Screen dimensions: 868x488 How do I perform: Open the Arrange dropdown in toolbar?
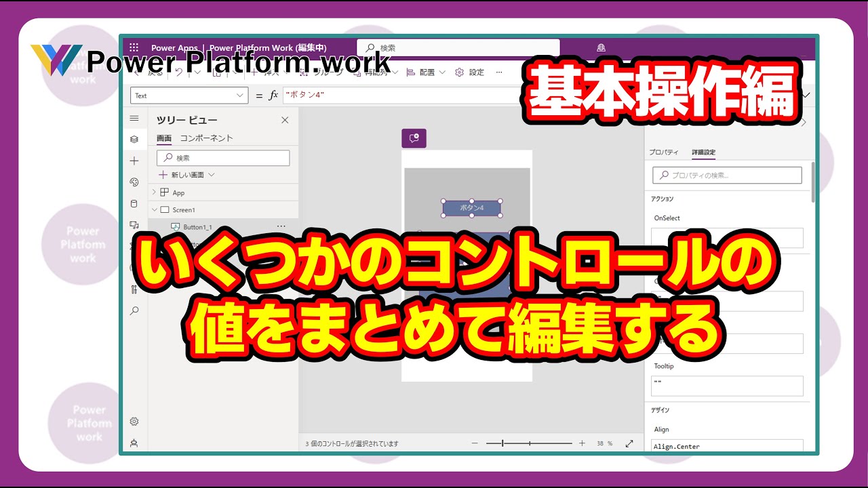pos(426,73)
